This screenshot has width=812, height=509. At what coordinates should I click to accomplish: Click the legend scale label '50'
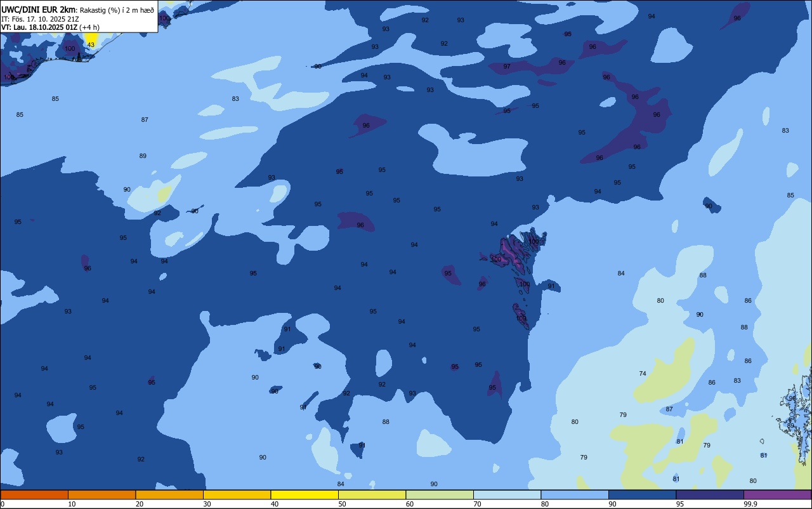pyautogui.click(x=342, y=504)
